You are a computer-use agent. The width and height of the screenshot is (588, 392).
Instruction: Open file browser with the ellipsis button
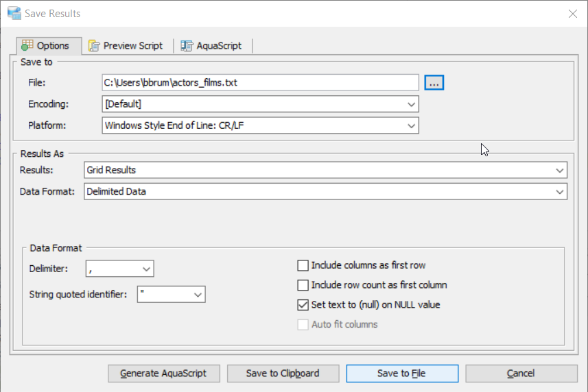(x=434, y=82)
